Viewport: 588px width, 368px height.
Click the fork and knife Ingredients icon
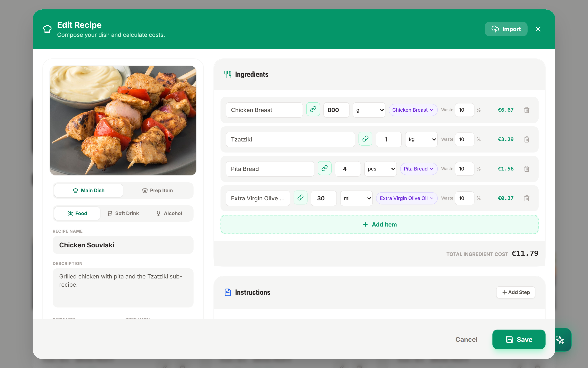[228, 74]
